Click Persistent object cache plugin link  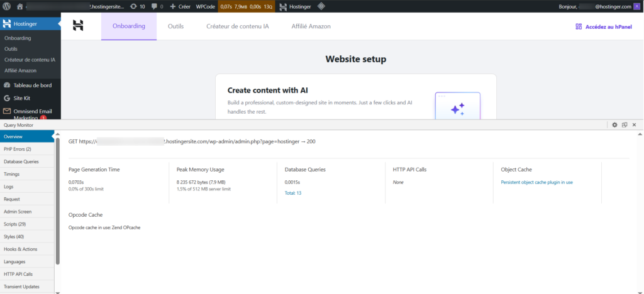536,182
